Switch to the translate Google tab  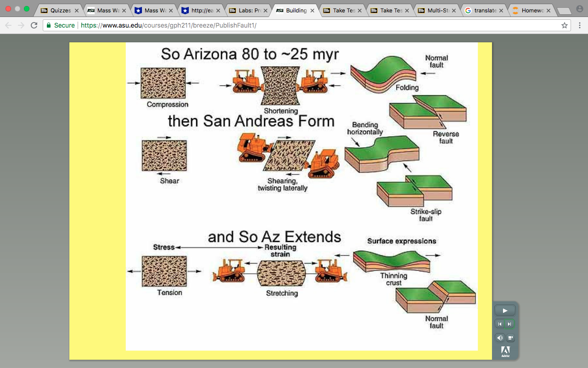point(483,10)
